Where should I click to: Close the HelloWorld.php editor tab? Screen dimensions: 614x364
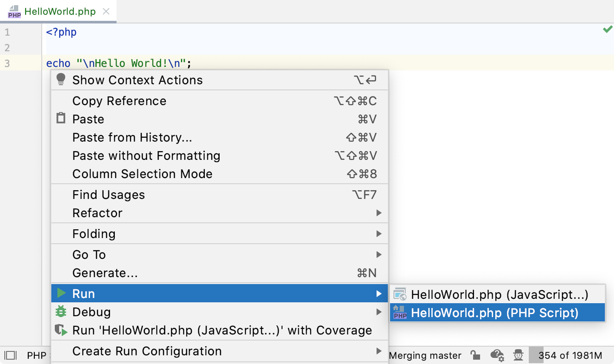pyautogui.click(x=106, y=12)
